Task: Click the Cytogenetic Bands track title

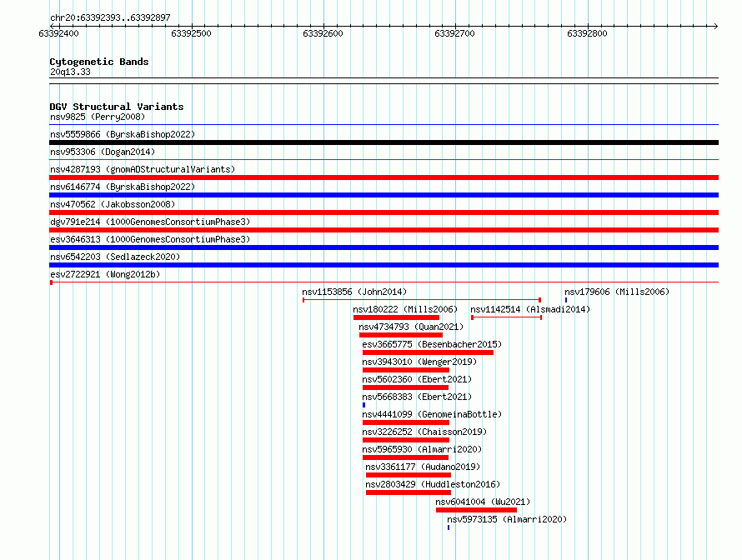Action: [x=99, y=62]
